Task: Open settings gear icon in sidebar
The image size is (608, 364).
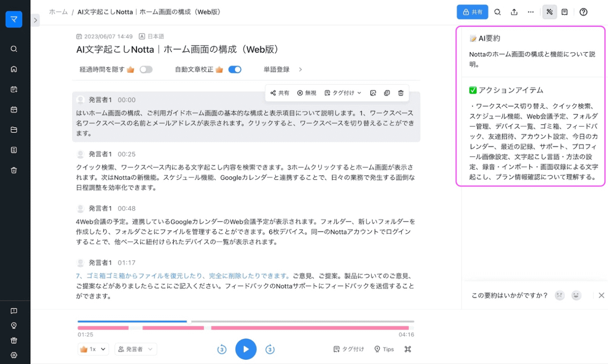Action: tap(14, 355)
